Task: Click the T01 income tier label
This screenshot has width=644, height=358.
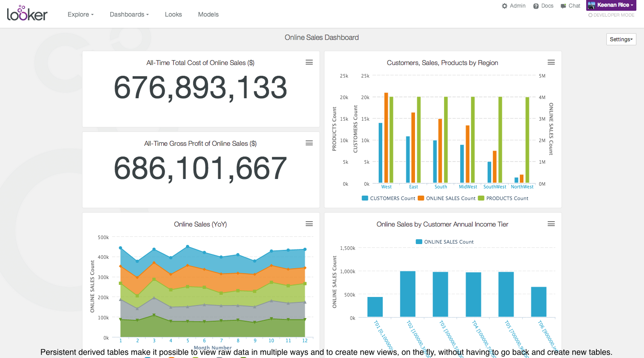Action: pos(384,336)
